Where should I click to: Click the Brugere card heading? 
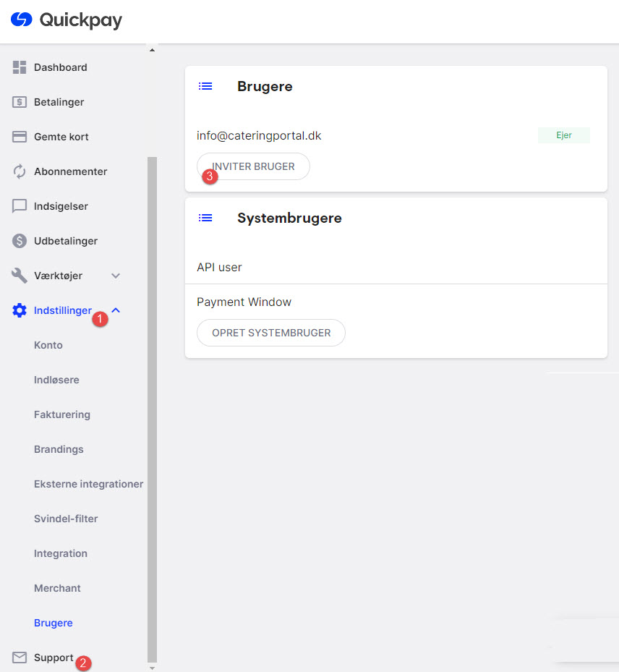(x=265, y=86)
